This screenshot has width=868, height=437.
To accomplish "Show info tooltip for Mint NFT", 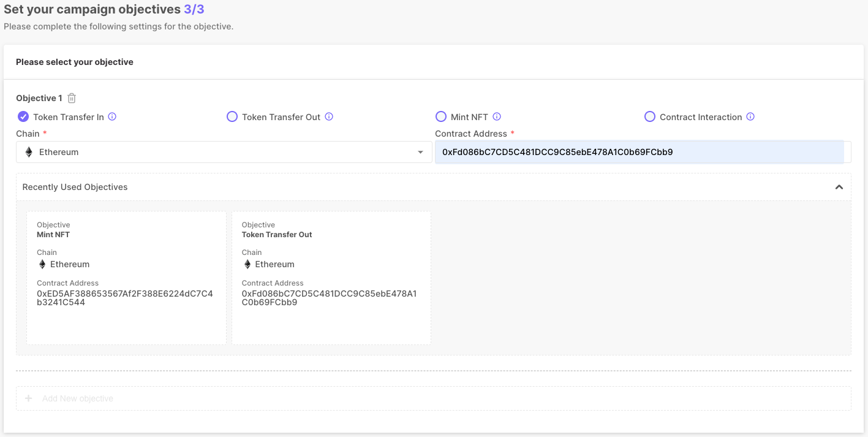I will (x=497, y=116).
